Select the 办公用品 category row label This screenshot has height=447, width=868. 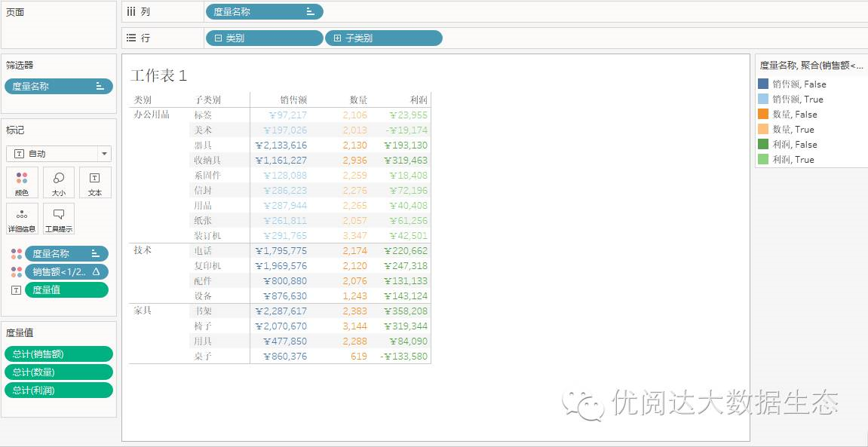pos(152,115)
